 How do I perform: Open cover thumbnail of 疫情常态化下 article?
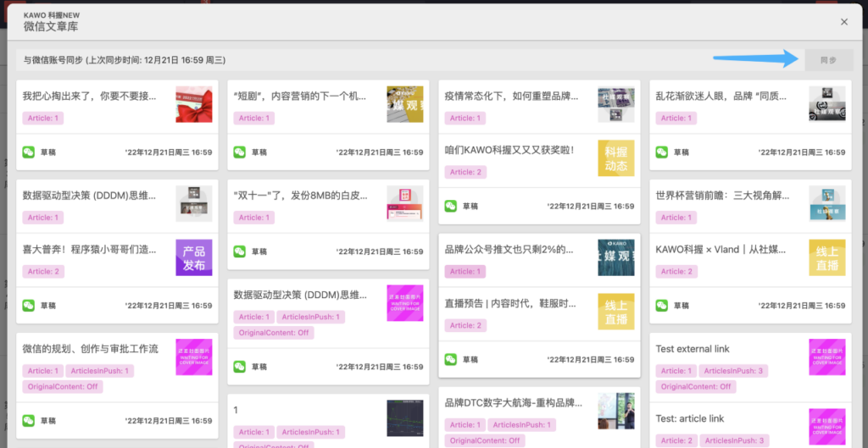tap(616, 104)
